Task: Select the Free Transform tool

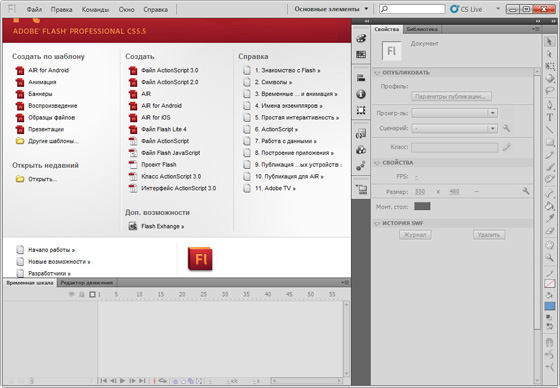Action: 549,66
